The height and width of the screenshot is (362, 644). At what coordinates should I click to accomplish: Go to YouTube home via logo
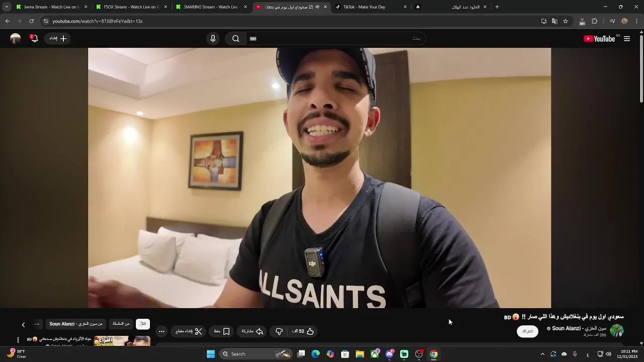[x=599, y=39]
